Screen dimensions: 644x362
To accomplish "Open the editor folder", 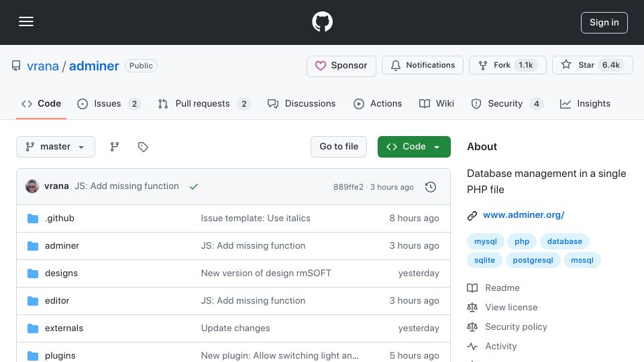I will coord(57,301).
